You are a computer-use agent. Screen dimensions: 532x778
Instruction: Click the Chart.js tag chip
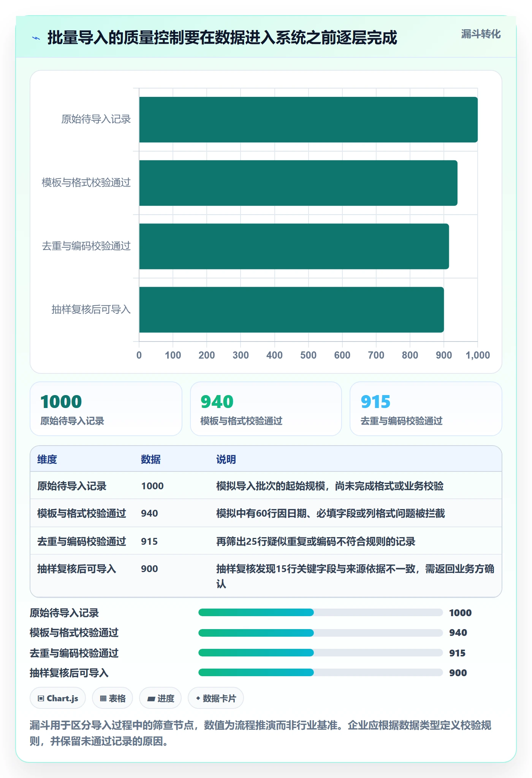point(58,698)
